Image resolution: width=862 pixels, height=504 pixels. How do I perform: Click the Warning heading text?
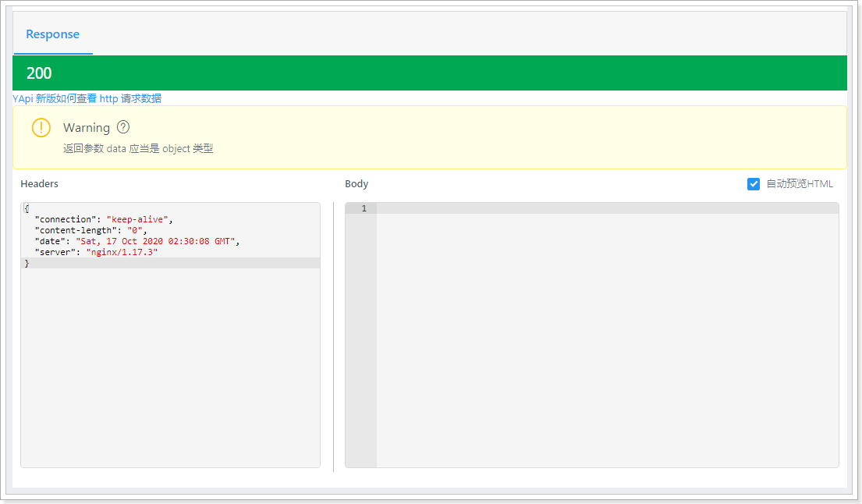[x=87, y=127]
